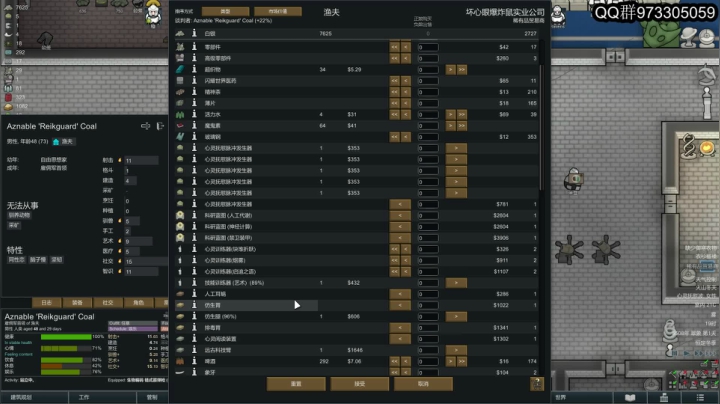Sort trade list by 类型
Image resolution: width=720 pixels, height=404 pixels.
[225, 11]
